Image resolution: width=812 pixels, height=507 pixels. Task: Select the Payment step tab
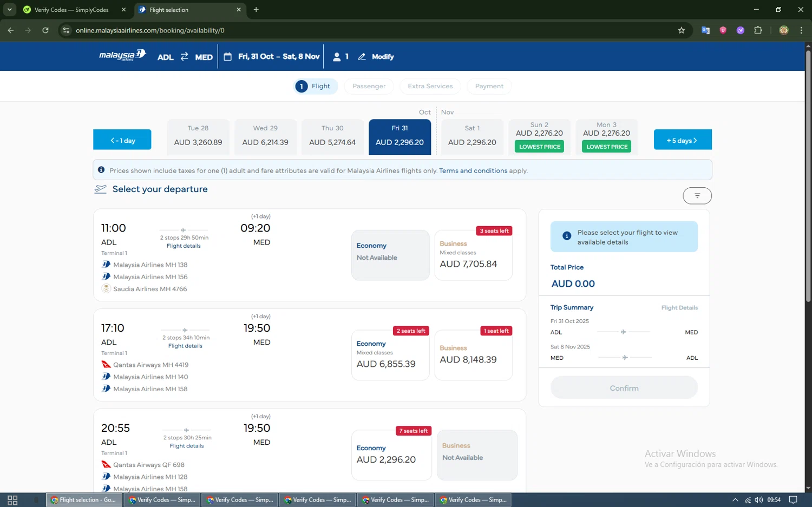pos(489,86)
